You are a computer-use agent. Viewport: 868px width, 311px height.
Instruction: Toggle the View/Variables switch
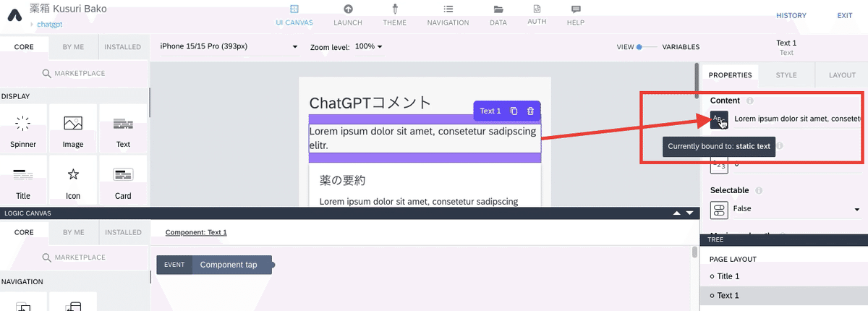pos(646,47)
